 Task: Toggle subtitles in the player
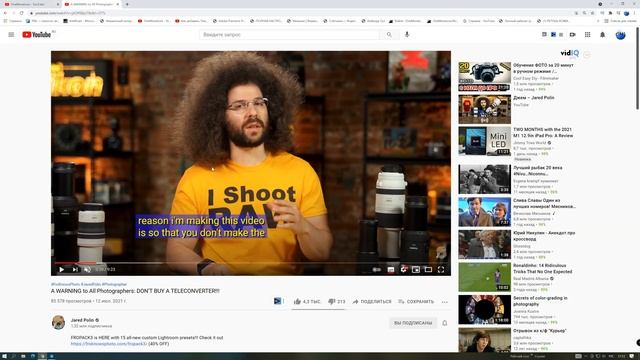click(391, 269)
